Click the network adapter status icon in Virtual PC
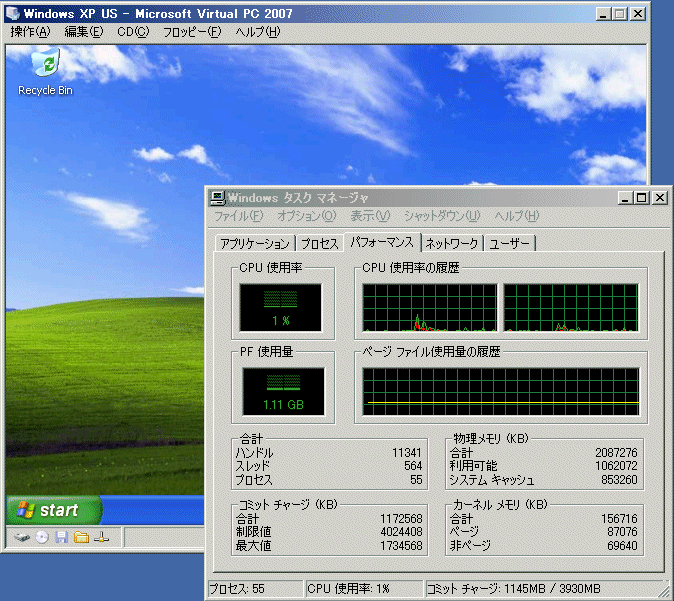This screenshot has width=674, height=601. click(101, 537)
